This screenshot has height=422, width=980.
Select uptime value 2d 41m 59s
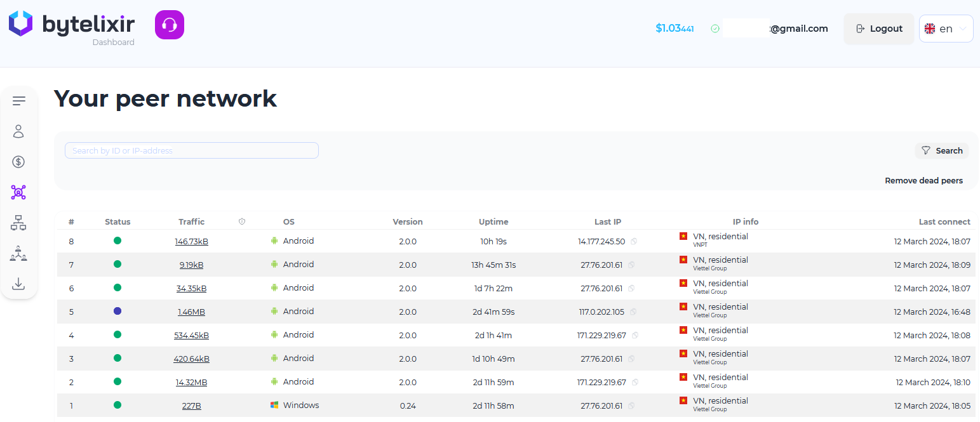click(493, 312)
